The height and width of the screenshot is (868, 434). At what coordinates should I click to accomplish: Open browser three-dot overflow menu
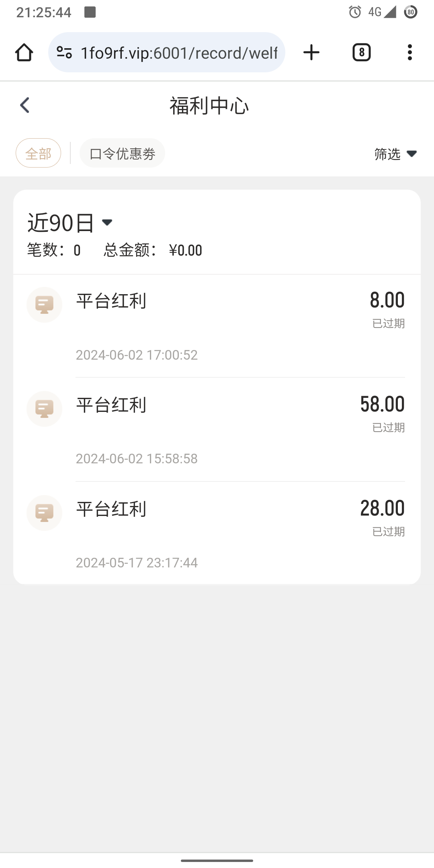pos(409,53)
